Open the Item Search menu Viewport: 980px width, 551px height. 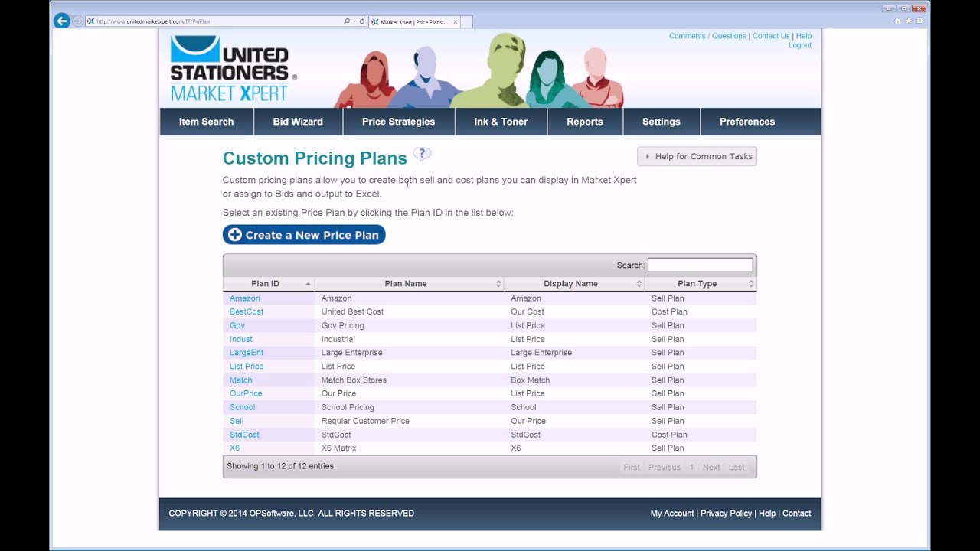click(206, 122)
